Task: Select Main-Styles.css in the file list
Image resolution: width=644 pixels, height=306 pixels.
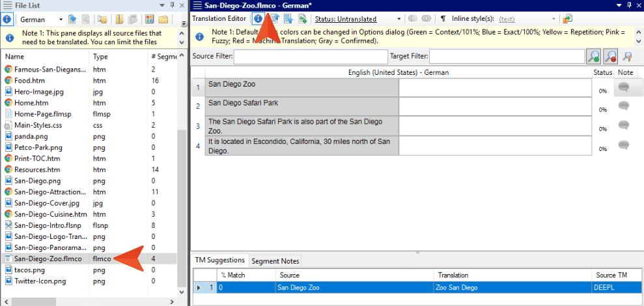Action: click(x=89, y=125)
